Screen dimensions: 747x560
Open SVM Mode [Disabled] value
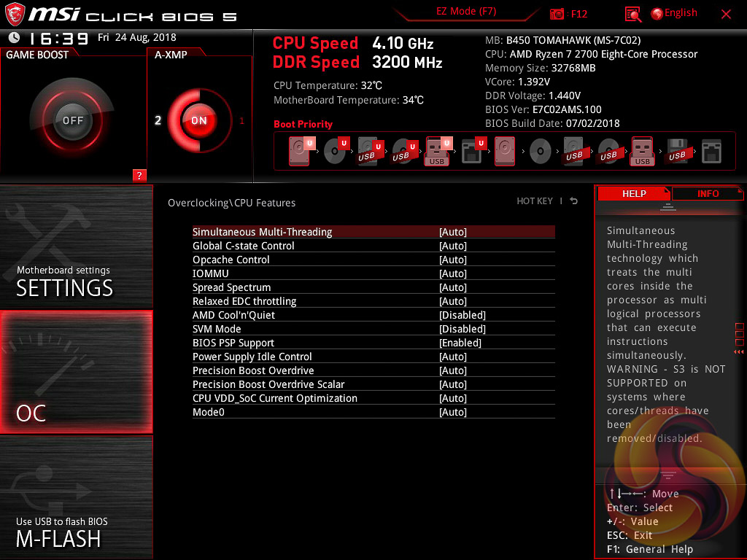462,329
